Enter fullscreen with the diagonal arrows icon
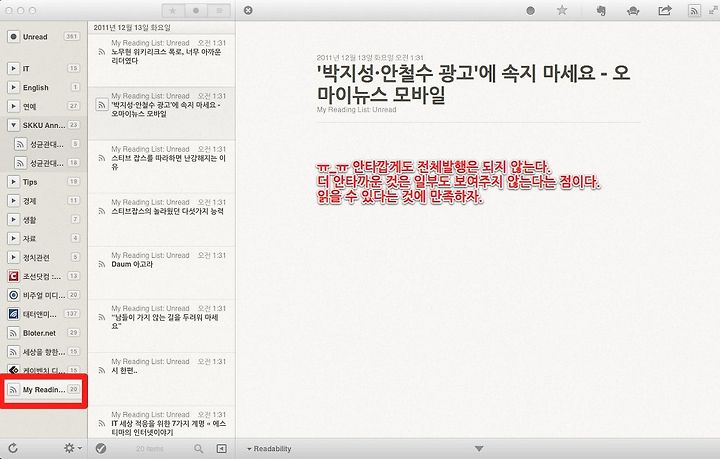The image size is (720, 459). click(713, 10)
